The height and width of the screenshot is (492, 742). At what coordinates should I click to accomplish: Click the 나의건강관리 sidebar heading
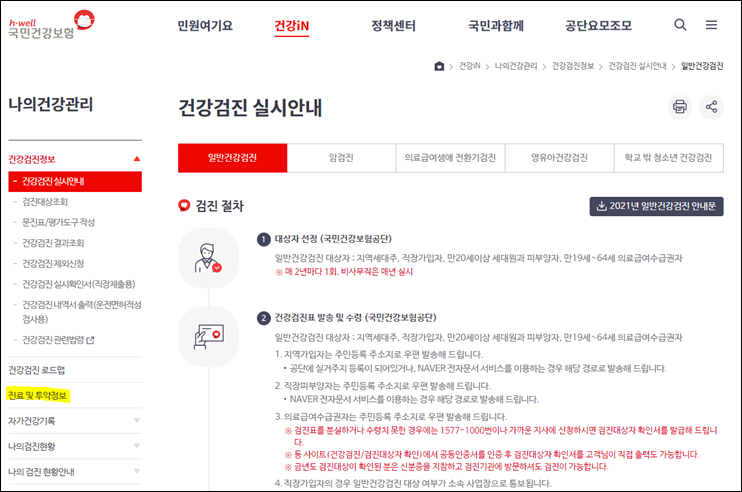51,104
